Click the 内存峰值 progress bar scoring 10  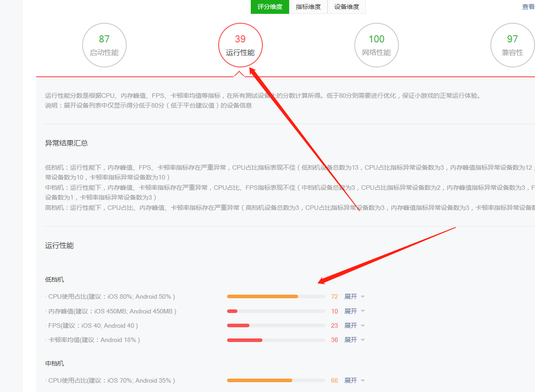(276, 311)
